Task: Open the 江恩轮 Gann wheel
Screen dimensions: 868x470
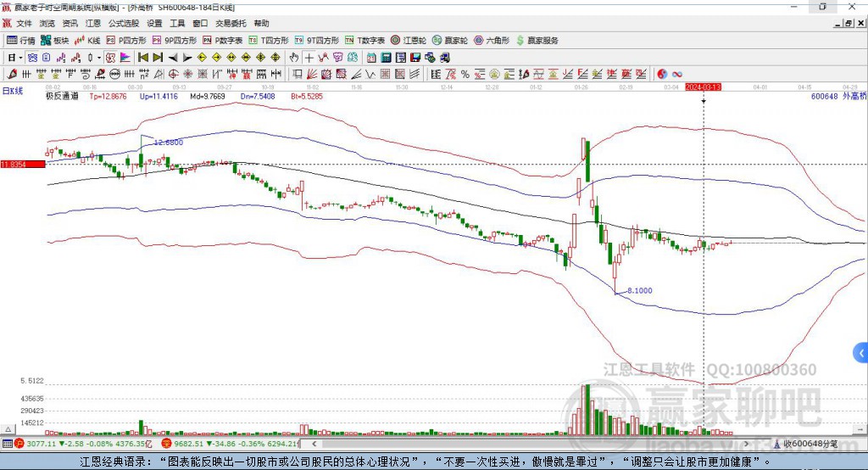Action: tap(409, 41)
